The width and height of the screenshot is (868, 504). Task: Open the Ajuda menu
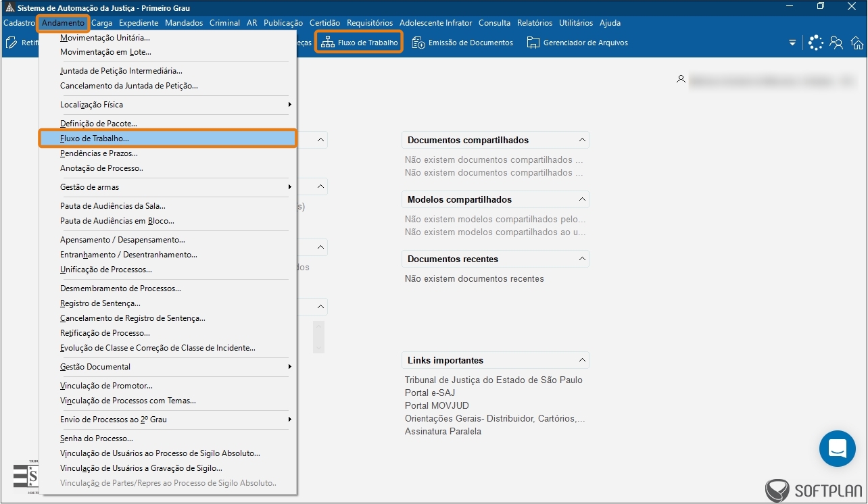(610, 23)
